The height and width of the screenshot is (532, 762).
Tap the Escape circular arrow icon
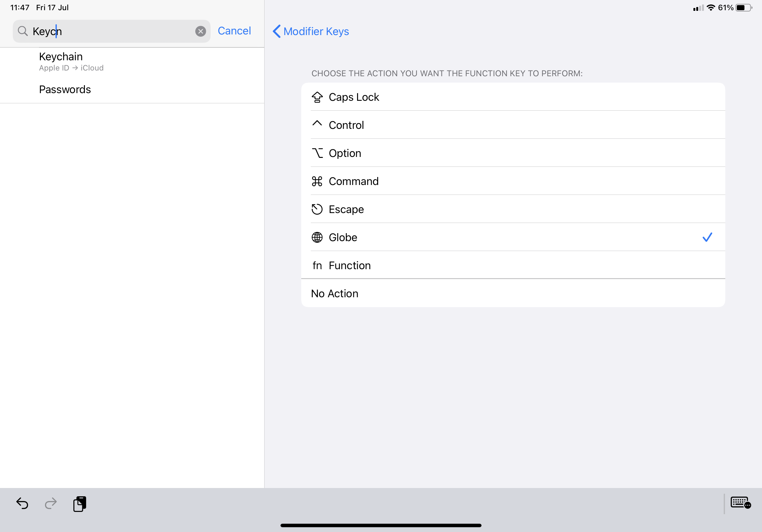(317, 209)
